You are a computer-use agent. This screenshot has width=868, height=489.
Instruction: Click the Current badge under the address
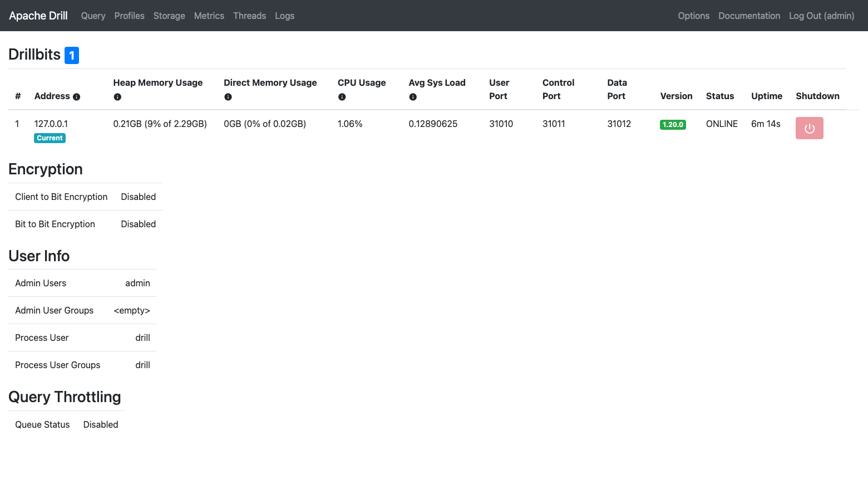coord(50,138)
